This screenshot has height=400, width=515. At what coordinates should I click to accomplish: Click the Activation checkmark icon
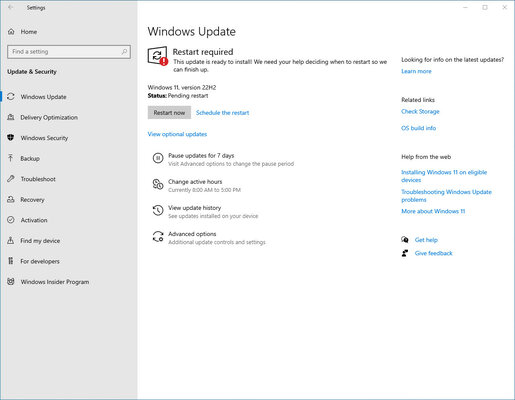pos(11,220)
